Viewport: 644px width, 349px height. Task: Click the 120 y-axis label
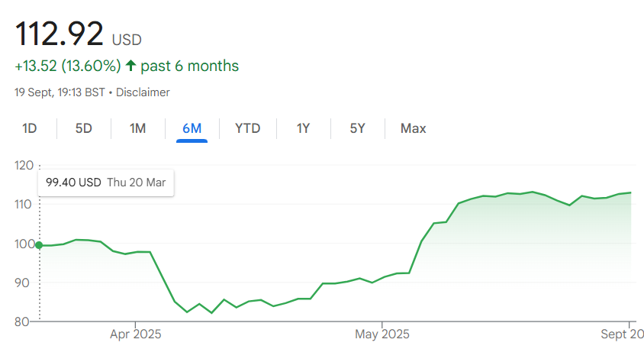pyautogui.click(x=24, y=165)
